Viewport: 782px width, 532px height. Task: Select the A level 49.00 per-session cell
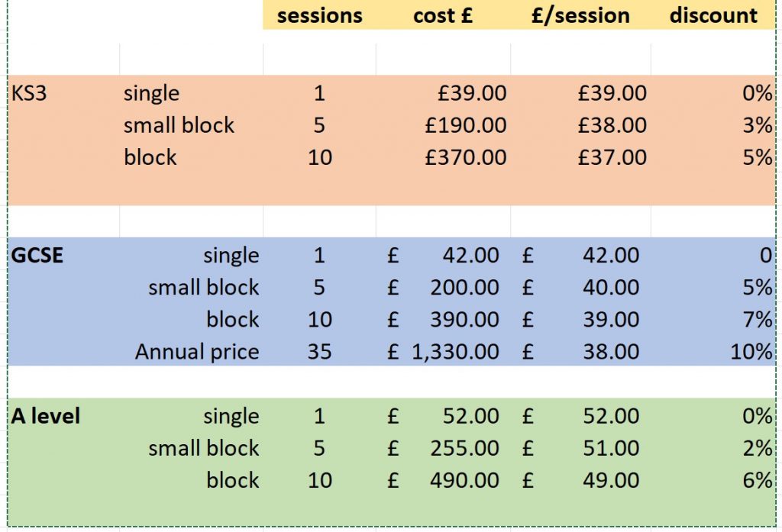tap(610, 480)
